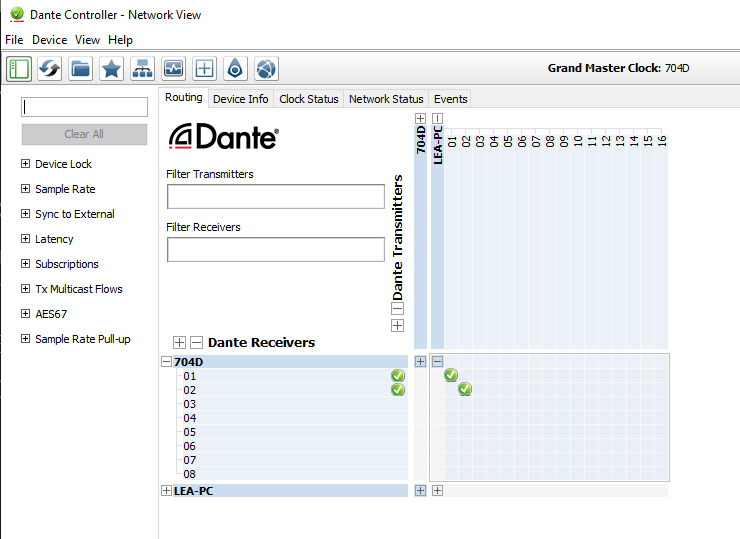Expand the LEA-PC receiver device
740x539 pixels.
pyautogui.click(x=166, y=491)
